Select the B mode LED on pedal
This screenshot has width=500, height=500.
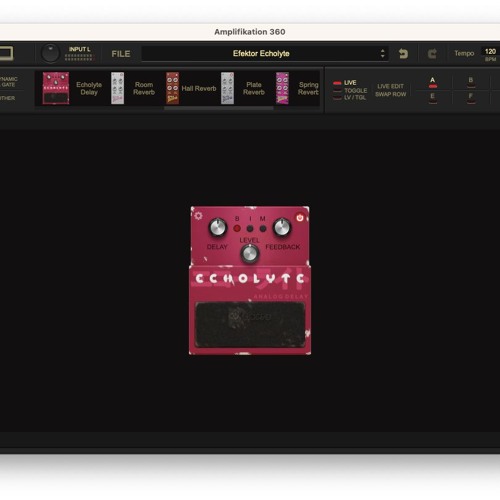(237, 229)
